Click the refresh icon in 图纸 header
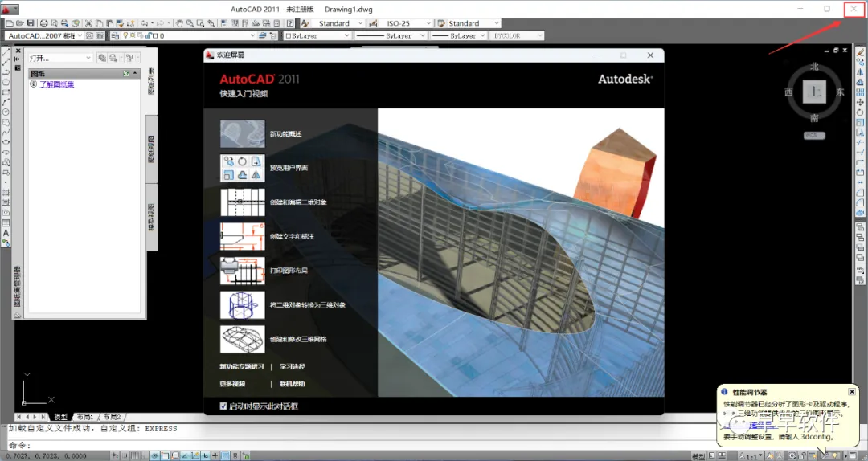Screen dimensions: 868x461 tap(126, 74)
